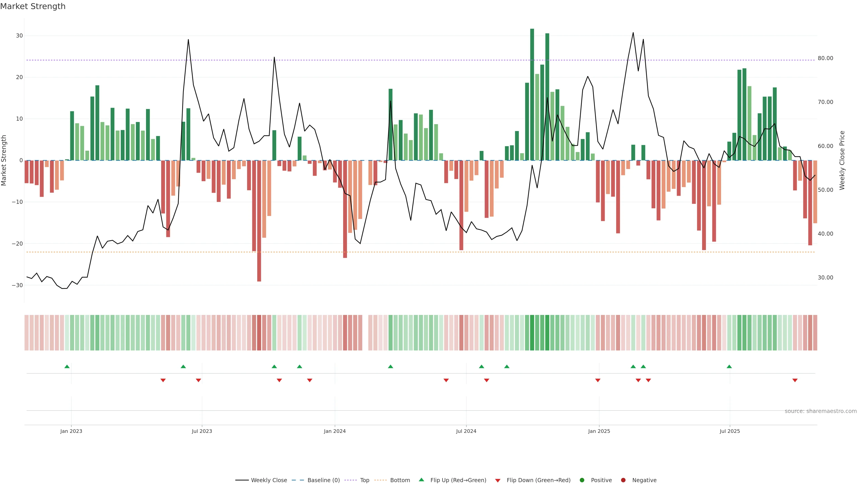Click the first green flip-up marker near Jan 2023
The height and width of the screenshot is (488, 868).
(67, 366)
